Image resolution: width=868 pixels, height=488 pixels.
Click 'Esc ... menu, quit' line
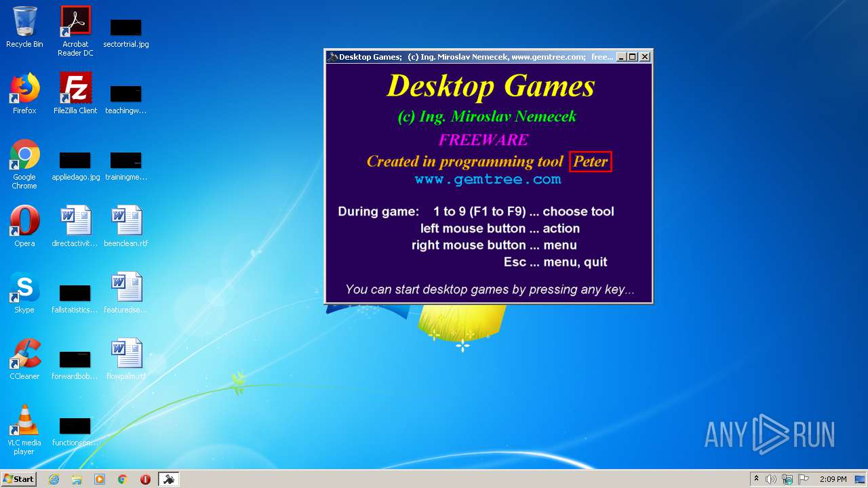[x=555, y=262]
